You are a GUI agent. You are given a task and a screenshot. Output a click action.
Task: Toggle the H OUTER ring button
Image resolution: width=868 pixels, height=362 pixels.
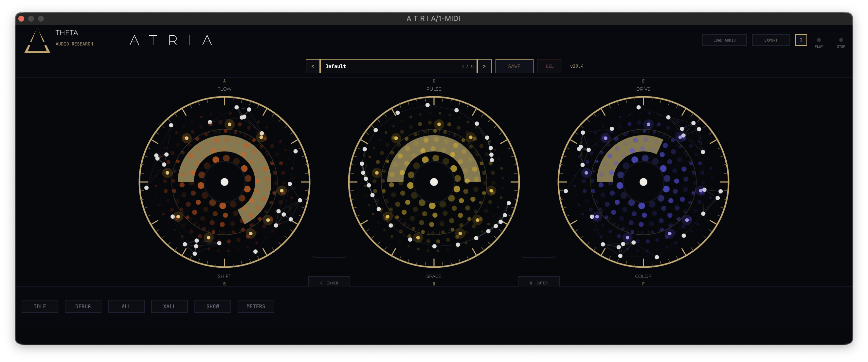pyautogui.click(x=538, y=282)
